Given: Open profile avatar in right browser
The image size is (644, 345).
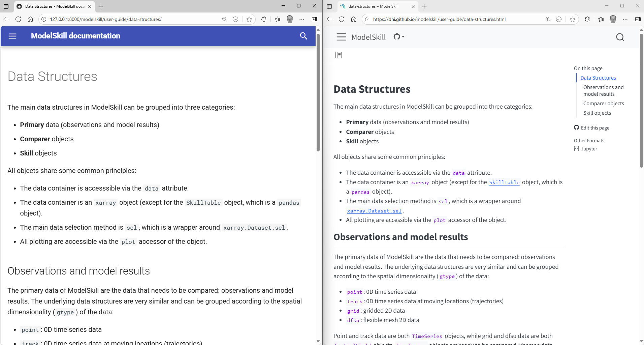Looking at the screenshot, I should [613, 19].
